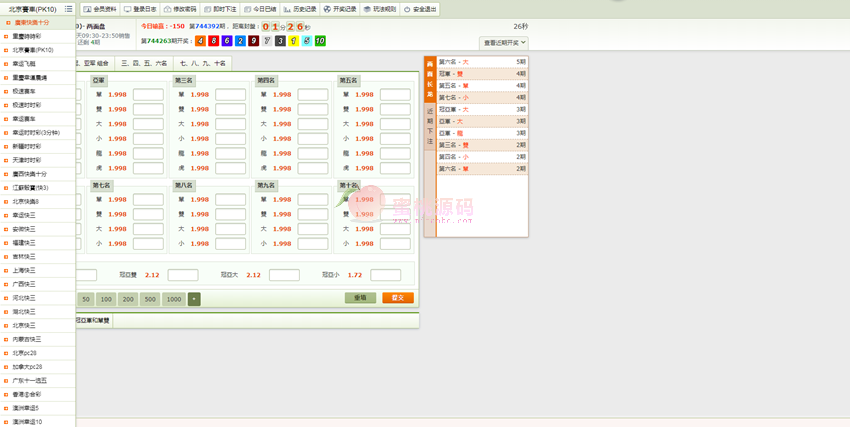
Task: Switch to the 三、四、五、六名 tab
Action: (x=144, y=63)
